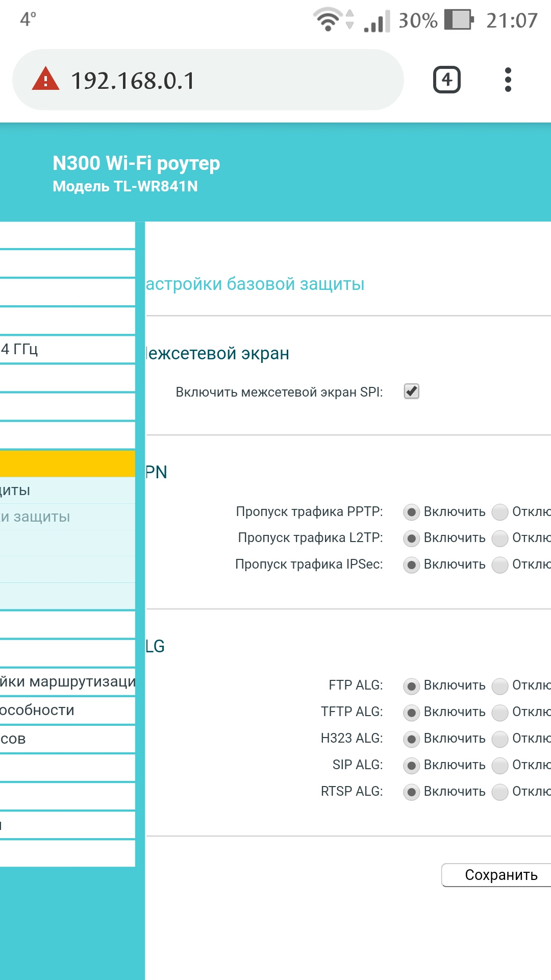
Task: Select Включить for L2TP passthrough
Action: [411, 538]
